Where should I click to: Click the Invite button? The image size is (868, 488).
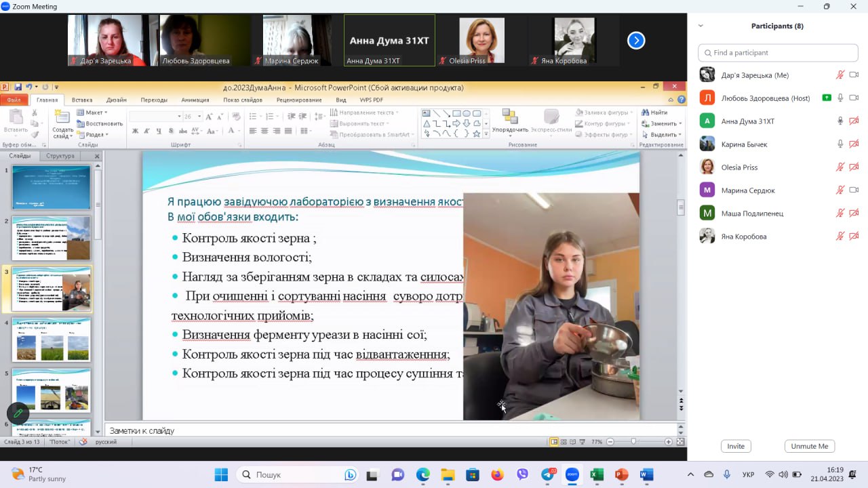[x=736, y=446]
